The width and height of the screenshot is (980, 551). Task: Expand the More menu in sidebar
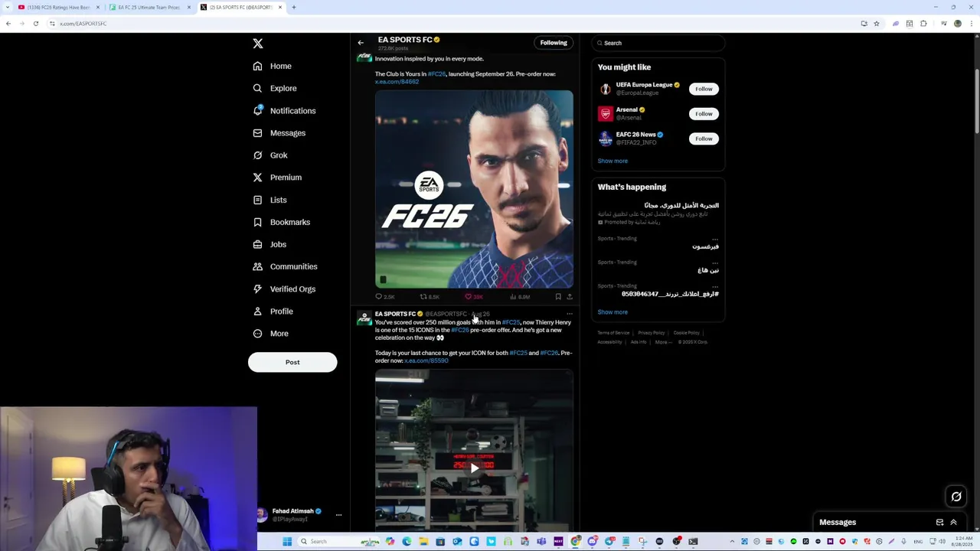click(x=270, y=334)
